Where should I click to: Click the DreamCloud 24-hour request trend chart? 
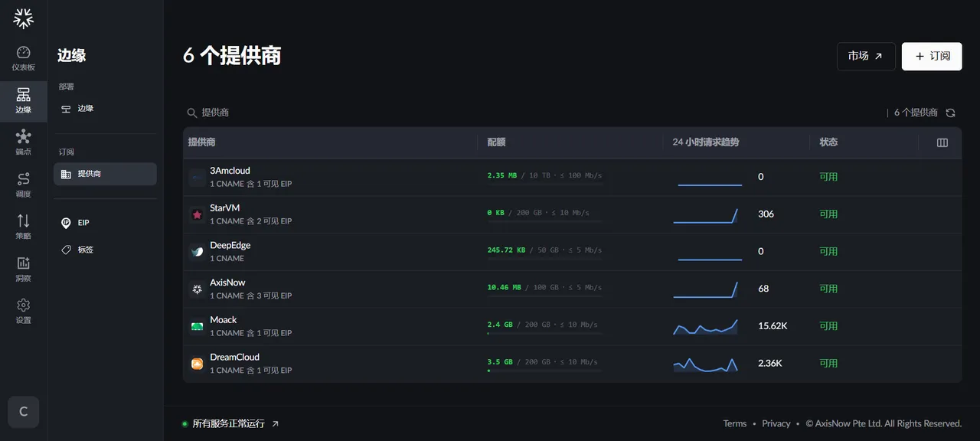pos(706,364)
